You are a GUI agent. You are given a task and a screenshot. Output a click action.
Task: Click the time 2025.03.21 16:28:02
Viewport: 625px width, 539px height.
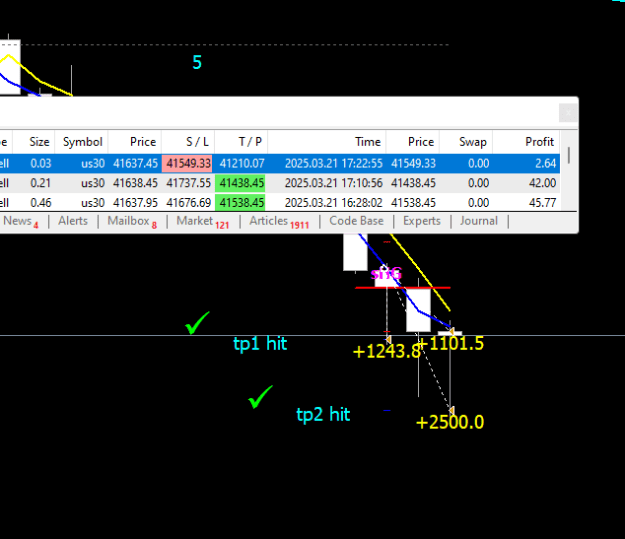(x=334, y=203)
